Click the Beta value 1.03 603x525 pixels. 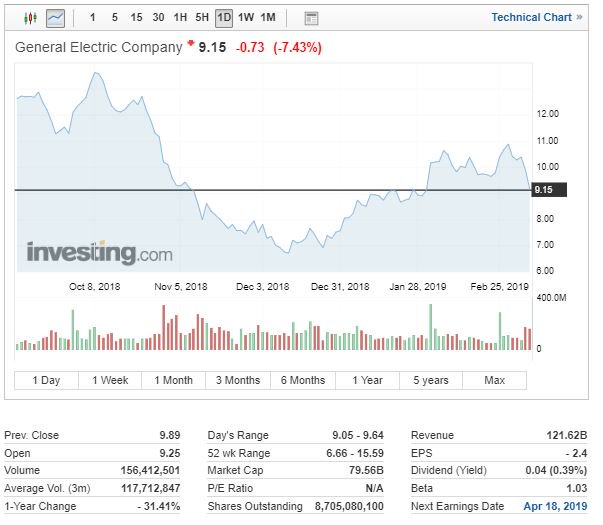click(577, 488)
